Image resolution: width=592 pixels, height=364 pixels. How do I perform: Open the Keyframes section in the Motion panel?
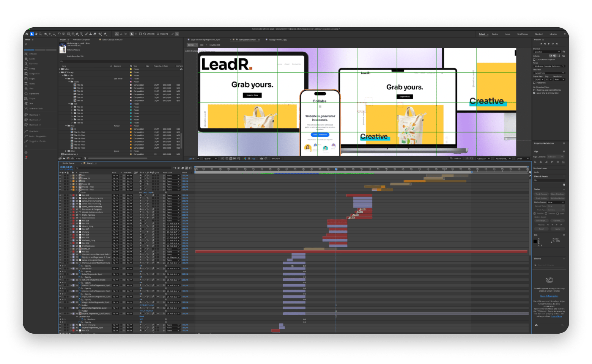coord(30,64)
